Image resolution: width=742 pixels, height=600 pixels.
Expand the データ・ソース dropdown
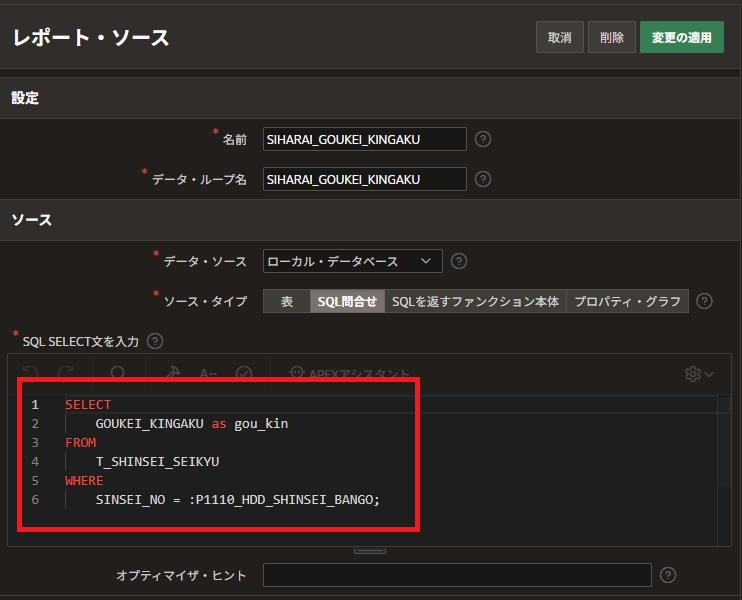tap(352, 261)
